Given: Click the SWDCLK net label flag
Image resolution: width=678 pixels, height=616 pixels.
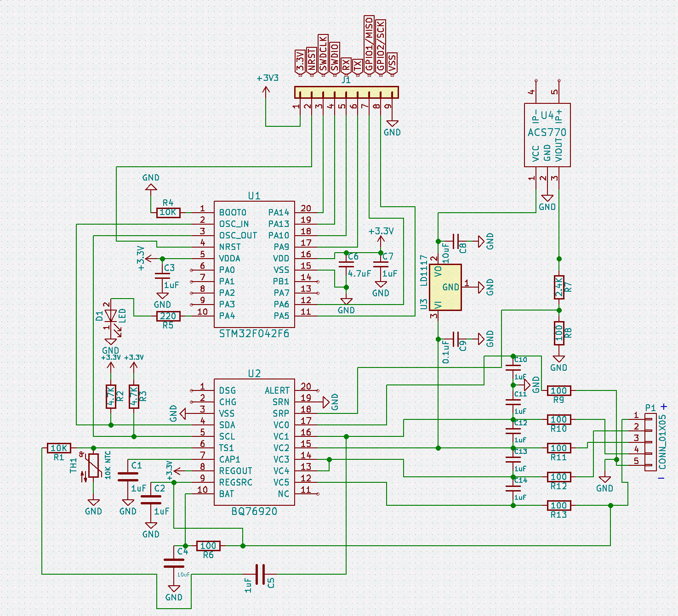Looking at the screenshot, I should [x=323, y=55].
